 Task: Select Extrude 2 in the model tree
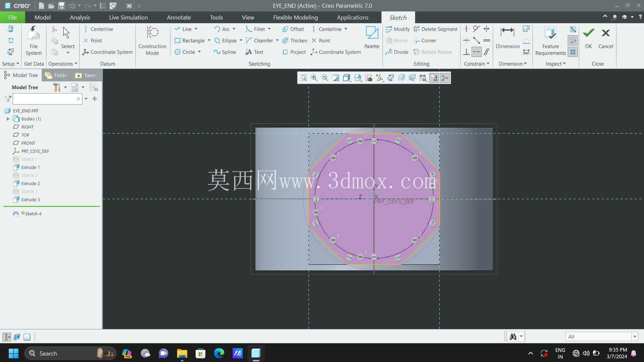point(31,183)
